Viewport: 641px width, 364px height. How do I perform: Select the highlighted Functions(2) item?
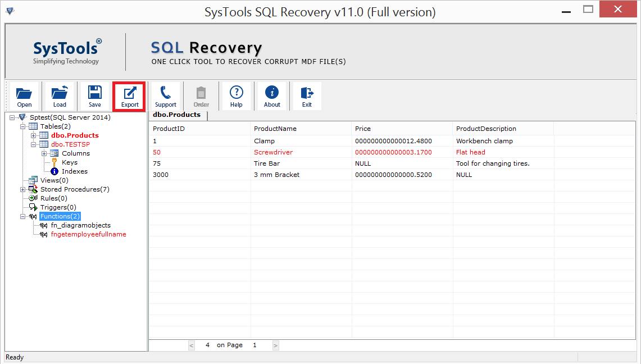pyautogui.click(x=60, y=216)
